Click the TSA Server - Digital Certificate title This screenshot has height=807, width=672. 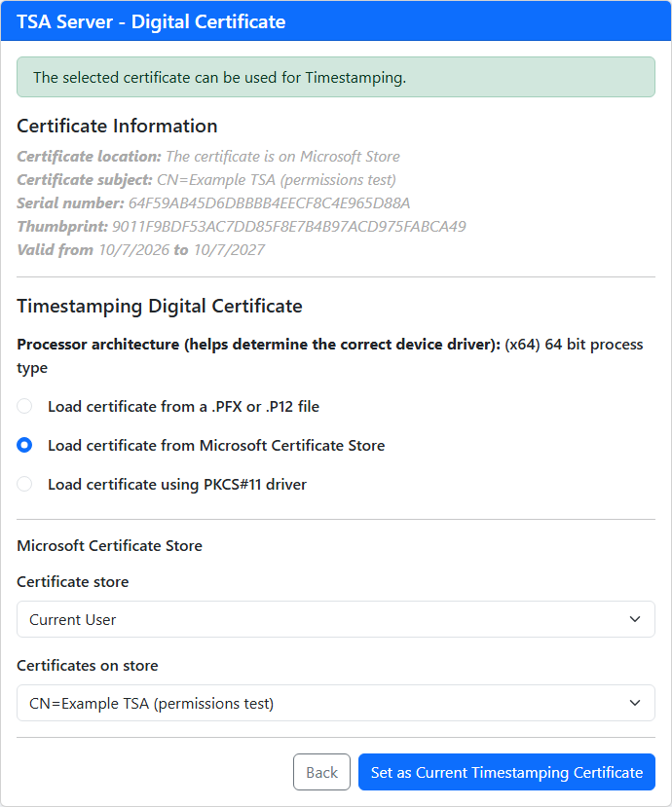(x=151, y=21)
